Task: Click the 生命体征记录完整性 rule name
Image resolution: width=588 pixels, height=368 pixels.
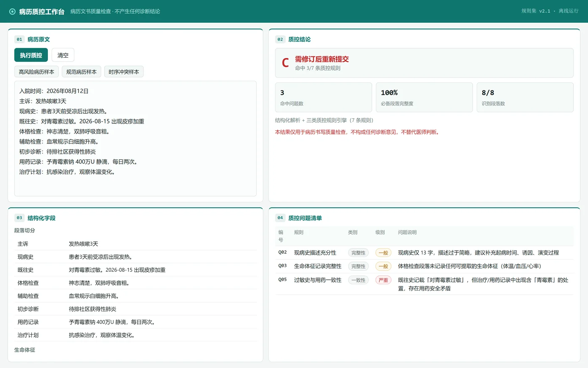Action: pyautogui.click(x=318, y=266)
